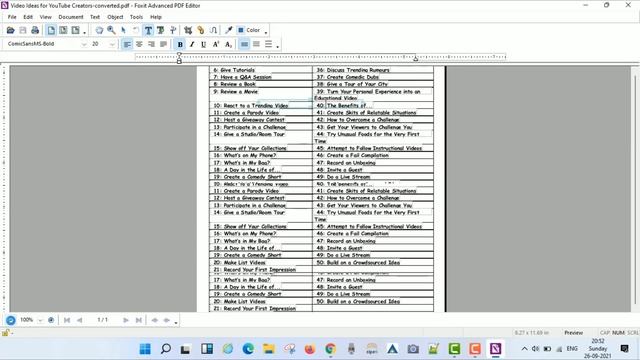The image size is (640, 360).
Task: Open the Tools menu
Action: click(136, 17)
